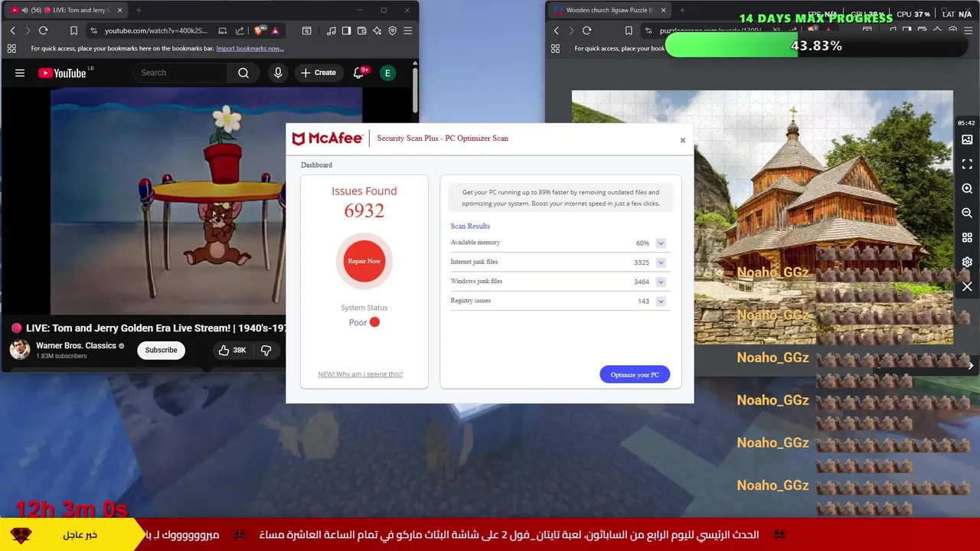The width and height of the screenshot is (980, 551).
Task: Click the Scan Results heading
Action: coord(470,226)
